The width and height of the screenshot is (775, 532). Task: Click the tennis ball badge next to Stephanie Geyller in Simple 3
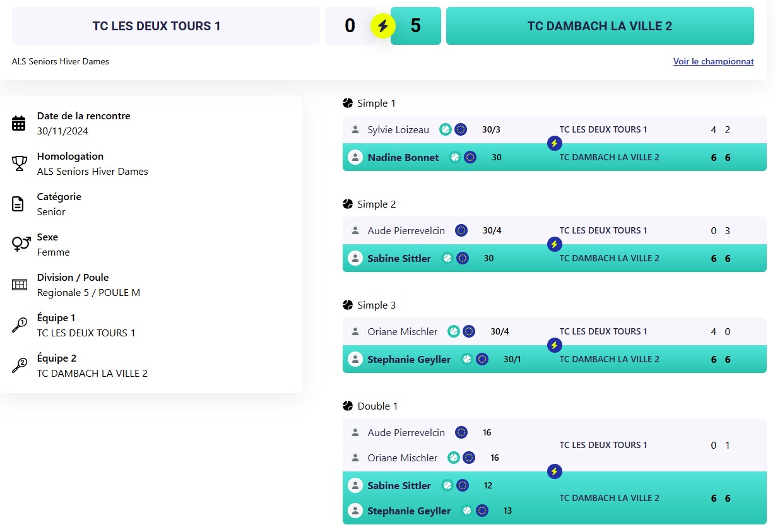point(467,359)
